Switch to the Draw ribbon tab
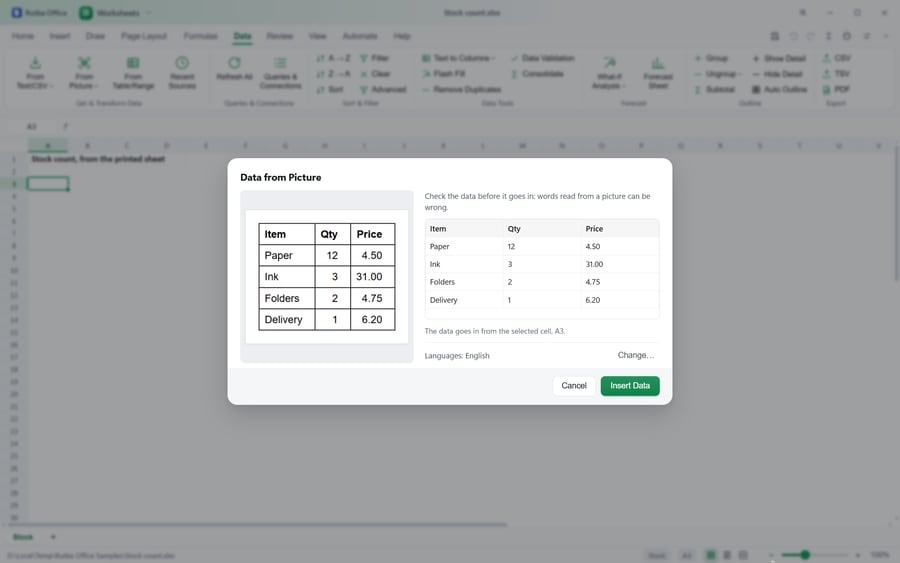The height and width of the screenshot is (563, 900). pos(95,36)
